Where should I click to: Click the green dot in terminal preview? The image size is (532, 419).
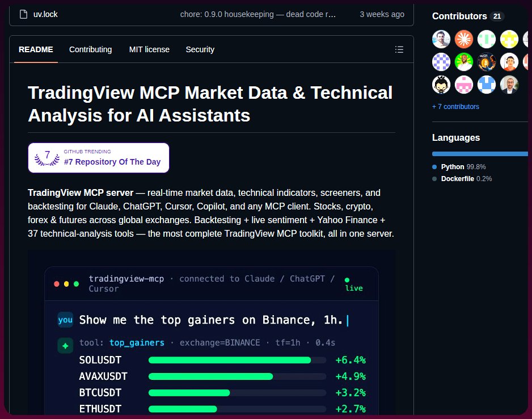coord(77,284)
